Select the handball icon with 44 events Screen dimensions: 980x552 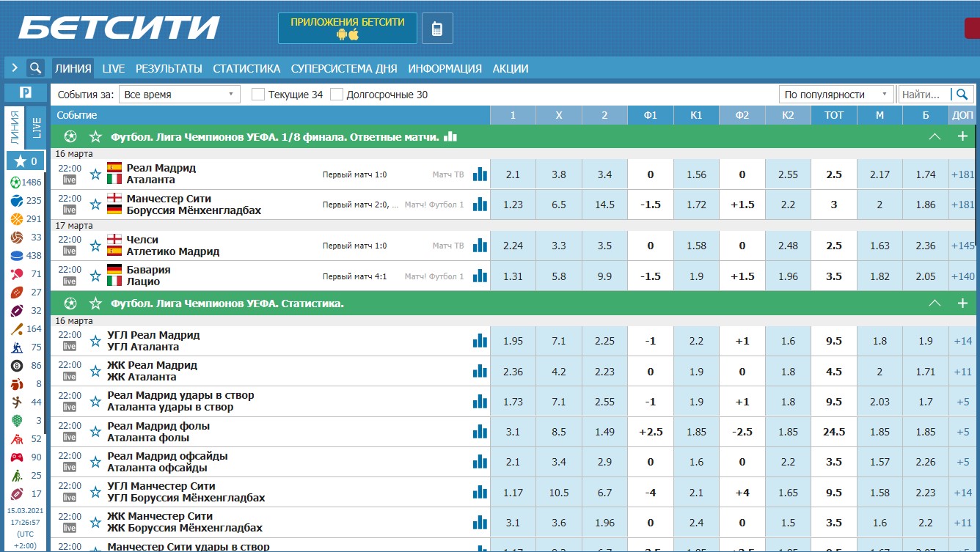point(16,402)
